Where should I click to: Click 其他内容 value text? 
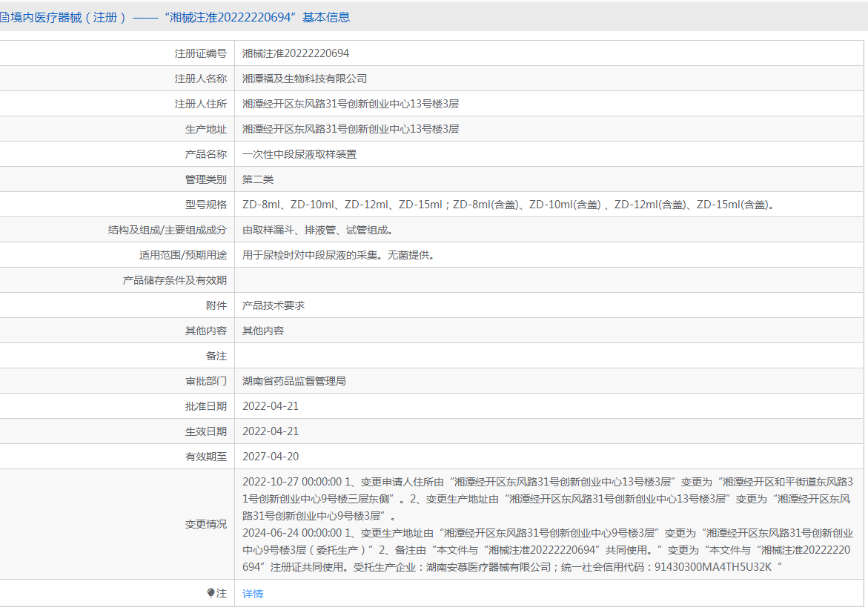click(263, 331)
